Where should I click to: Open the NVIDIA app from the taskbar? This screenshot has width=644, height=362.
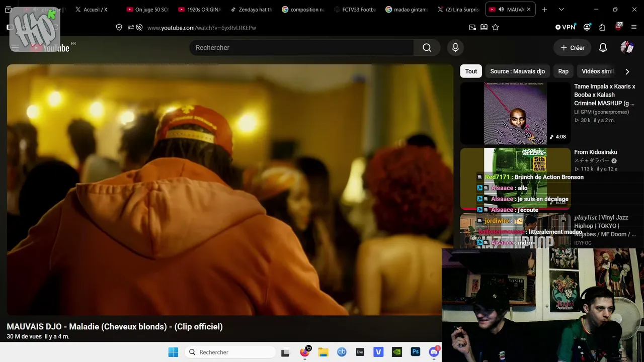pyautogui.click(x=397, y=352)
